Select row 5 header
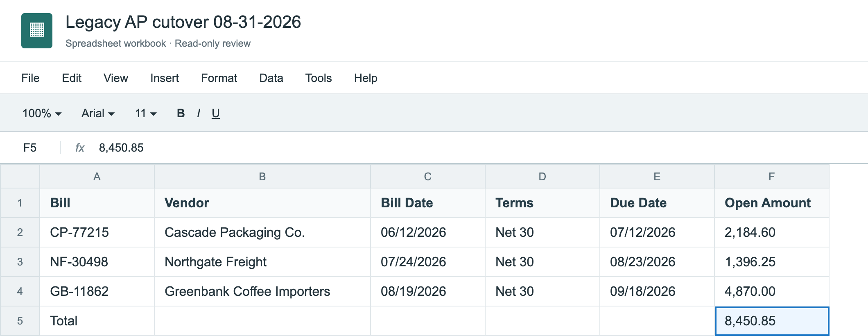The image size is (868, 336). [20, 321]
